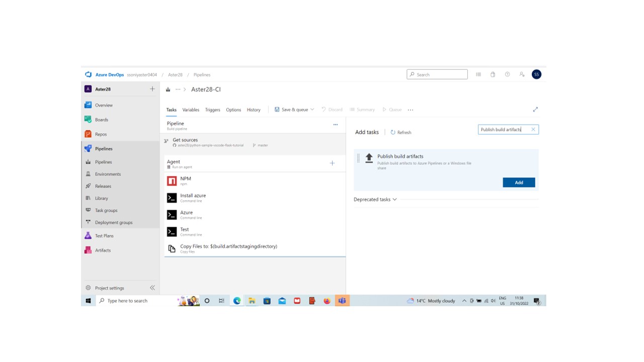644x362 pixels.
Task: Select the Test command line task
Action: (x=255, y=231)
